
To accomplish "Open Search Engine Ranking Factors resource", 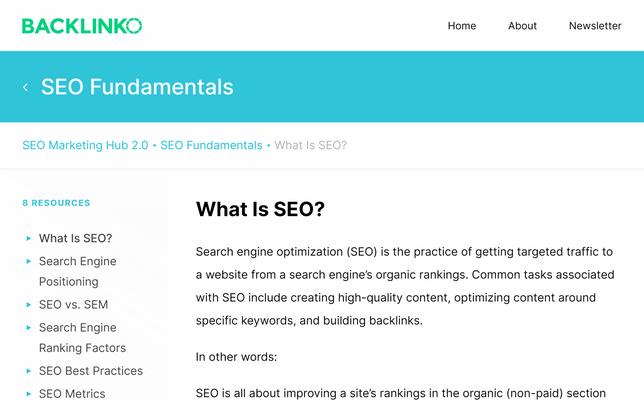I will [82, 337].
